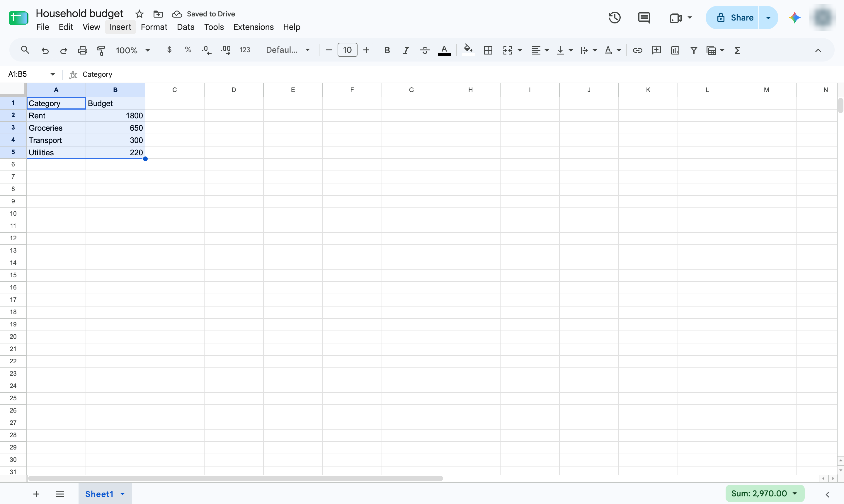Collapse toolbar with up chevron
The image size is (844, 504).
[818, 50]
